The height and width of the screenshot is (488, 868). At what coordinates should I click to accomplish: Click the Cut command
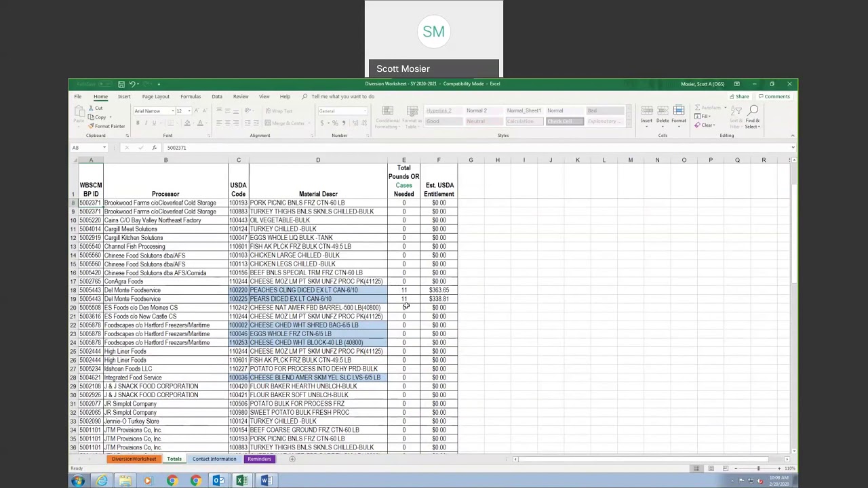pos(96,108)
